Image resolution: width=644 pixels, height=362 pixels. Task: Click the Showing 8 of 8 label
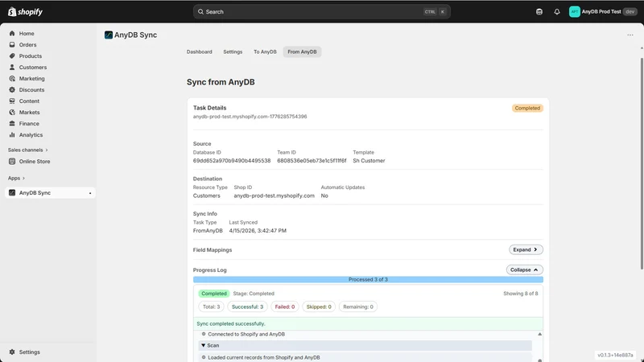pyautogui.click(x=520, y=294)
